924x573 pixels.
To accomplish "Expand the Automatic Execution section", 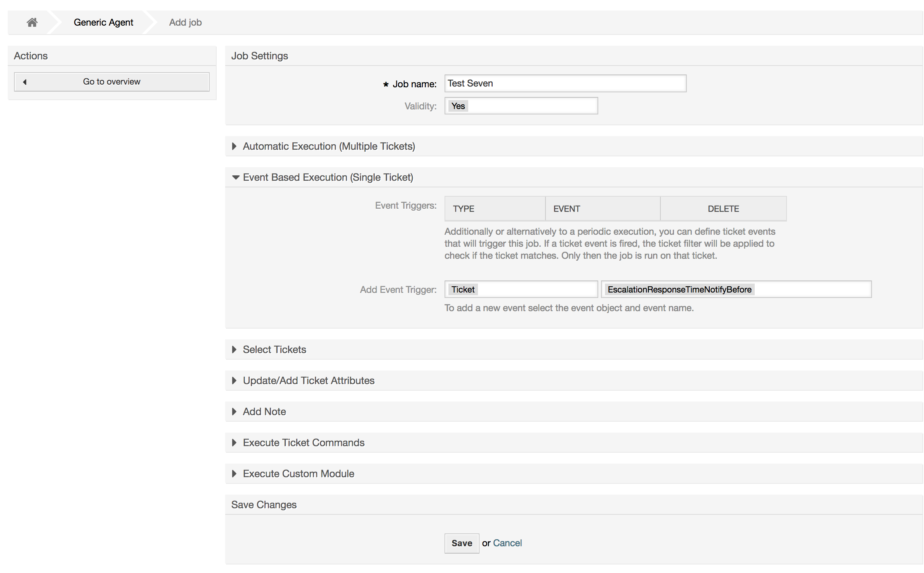I will click(328, 146).
